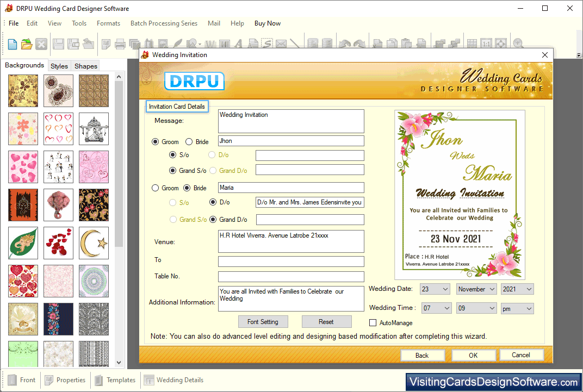Click the backgrounds panel scrollbar thumb
Viewport: 583px width, 392px height.
119,164
